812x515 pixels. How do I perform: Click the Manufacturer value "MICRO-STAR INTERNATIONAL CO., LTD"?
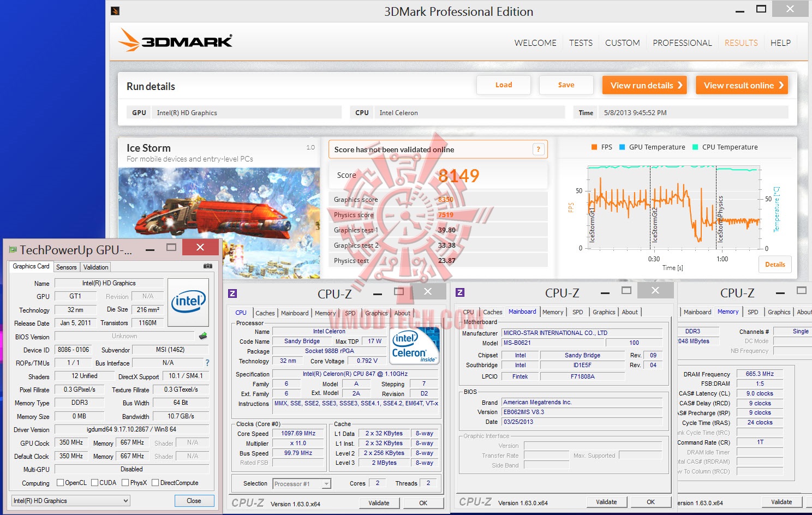pyautogui.click(x=582, y=333)
